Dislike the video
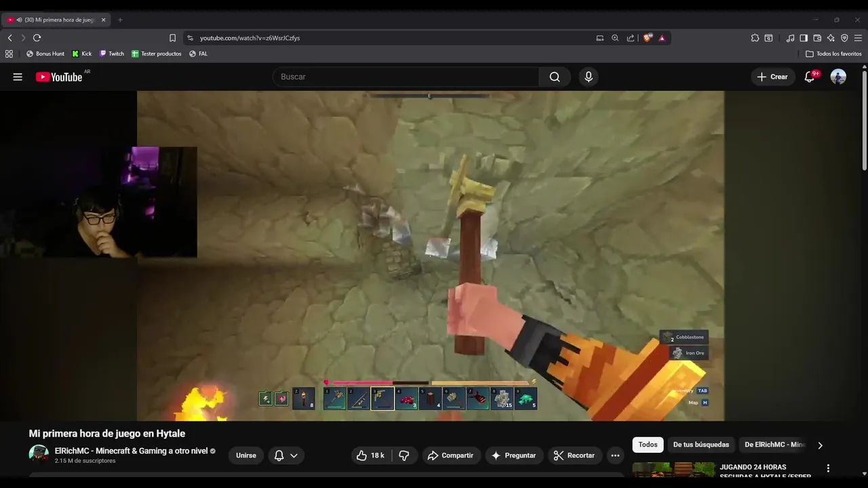868x488 pixels. pyautogui.click(x=404, y=455)
